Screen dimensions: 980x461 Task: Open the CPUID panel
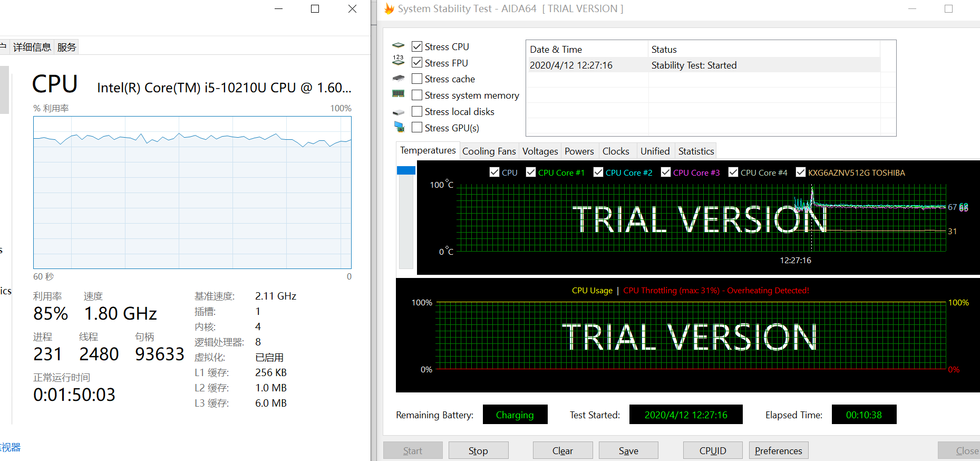click(x=713, y=450)
